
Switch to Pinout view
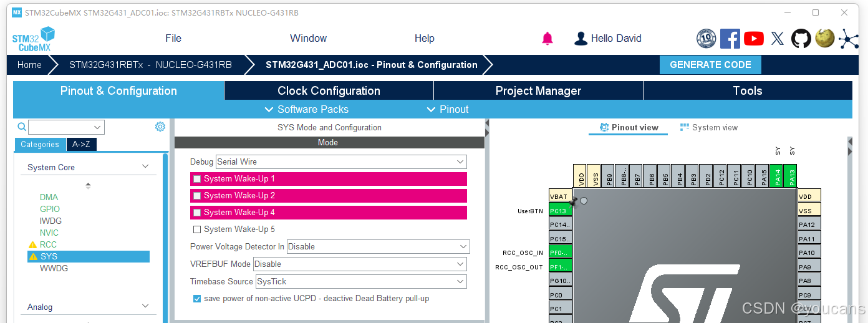pos(629,127)
